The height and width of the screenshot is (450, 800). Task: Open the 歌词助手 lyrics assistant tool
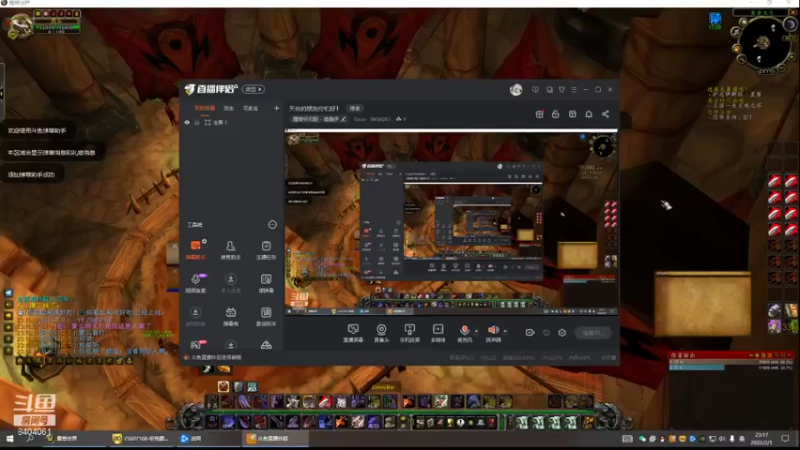tap(266, 316)
